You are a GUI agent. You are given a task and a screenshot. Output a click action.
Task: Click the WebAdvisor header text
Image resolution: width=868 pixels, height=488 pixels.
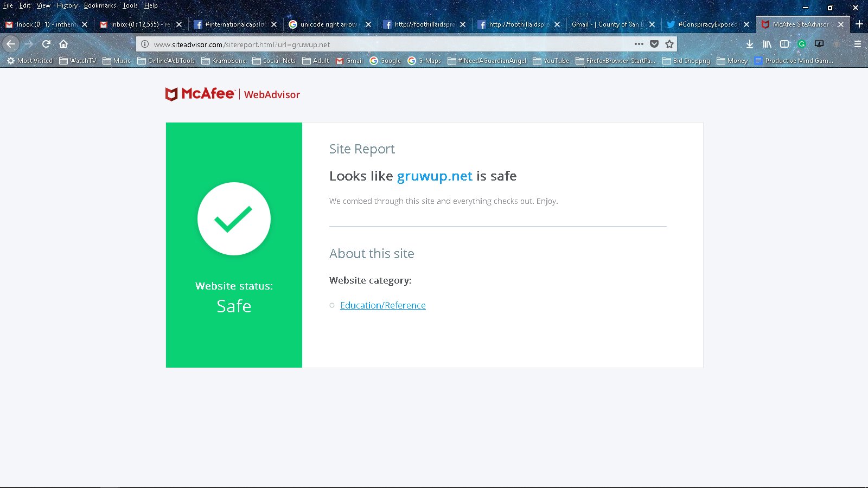click(272, 94)
